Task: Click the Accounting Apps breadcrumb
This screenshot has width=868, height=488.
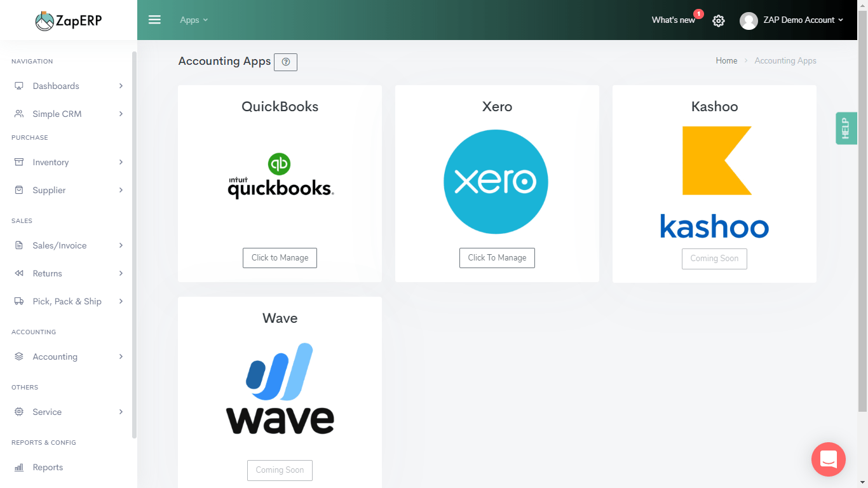Action: (785, 61)
